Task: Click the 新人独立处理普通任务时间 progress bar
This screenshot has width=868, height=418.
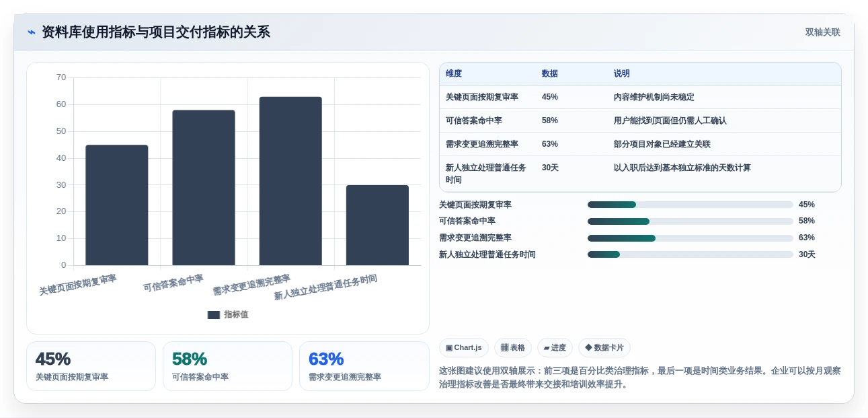Action: [691, 254]
